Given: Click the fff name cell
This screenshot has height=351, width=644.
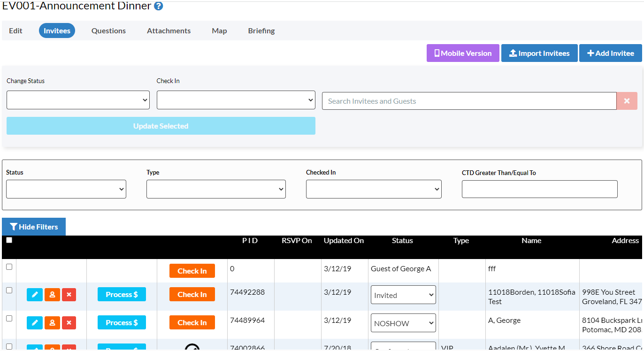Looking at the screenshot, I should [492, 269].
